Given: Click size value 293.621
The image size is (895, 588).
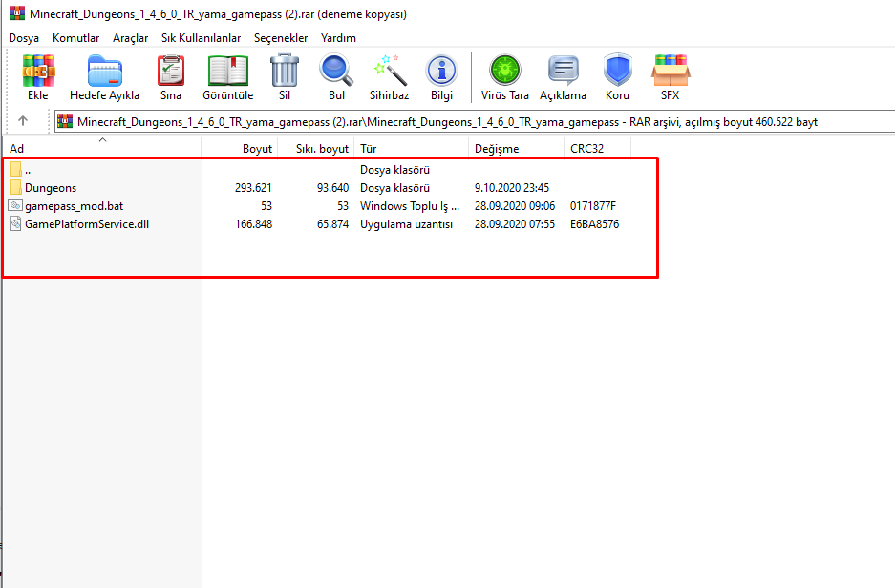Looking at the screenshot, I should pyautogui.click(x=253, y=188).
